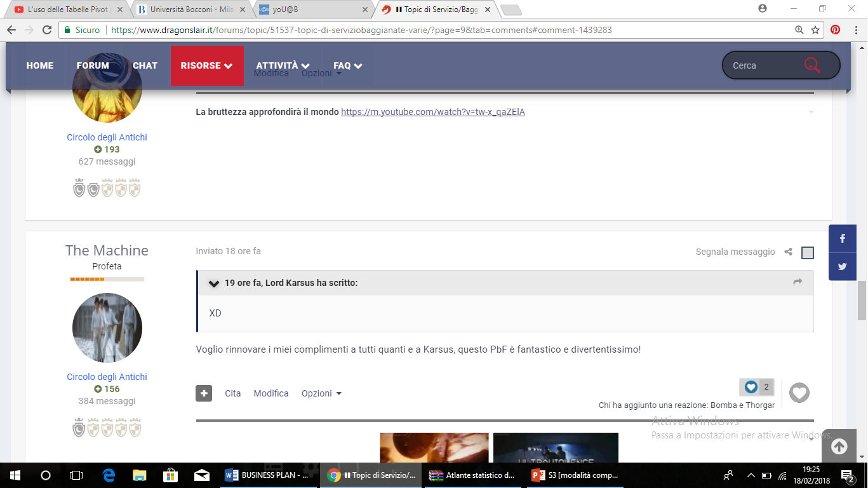868x488 pixels.
Task: Click the Twitter share icon
Action: 843,267
